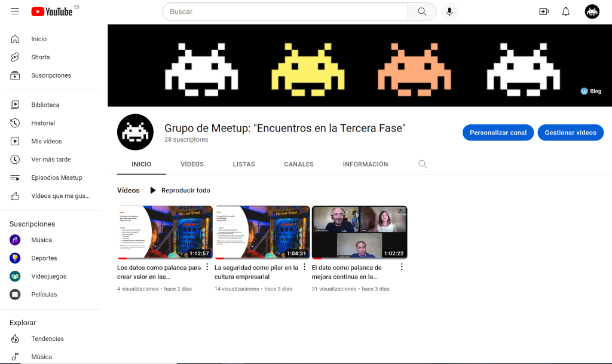Open the create video icon
Viewport: 612px width, 364px height.
(x=543, y=11)
